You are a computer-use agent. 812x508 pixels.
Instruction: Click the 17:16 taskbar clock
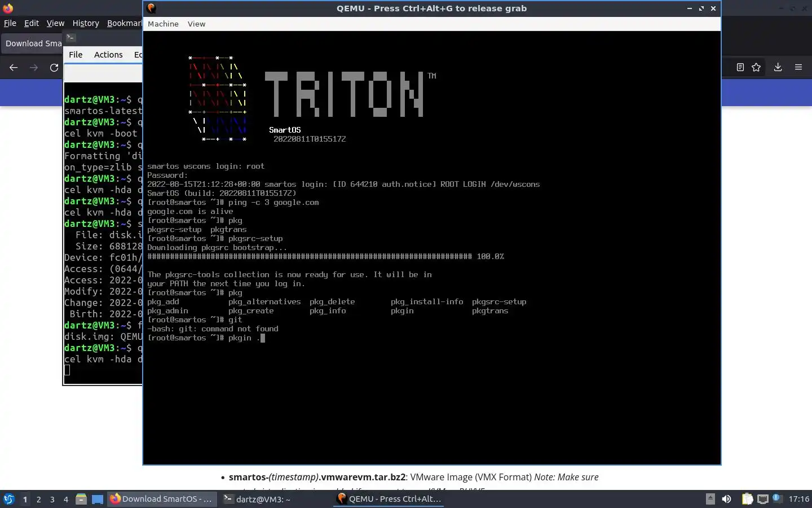pos(798,499)
